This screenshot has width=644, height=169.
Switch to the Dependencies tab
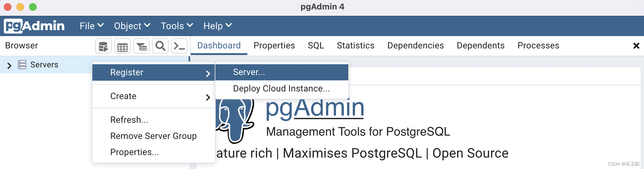(416, 46)
